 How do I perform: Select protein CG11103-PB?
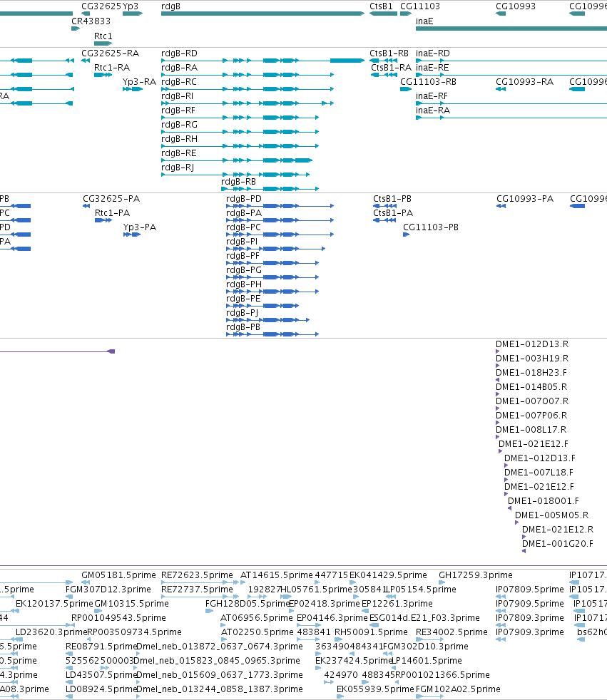(x=406, y=235)
